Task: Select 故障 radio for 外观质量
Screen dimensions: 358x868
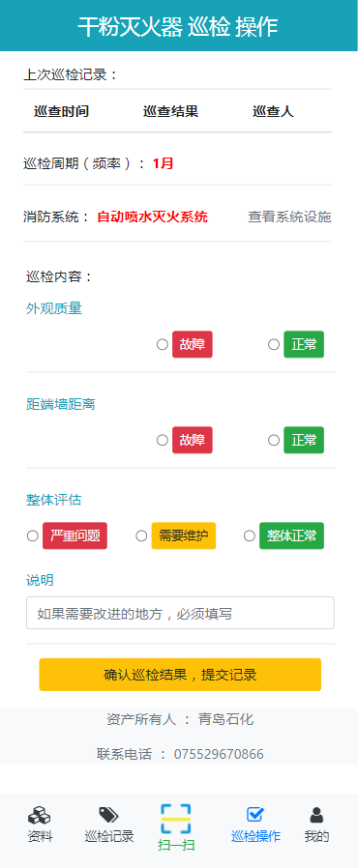Action: 163,344
